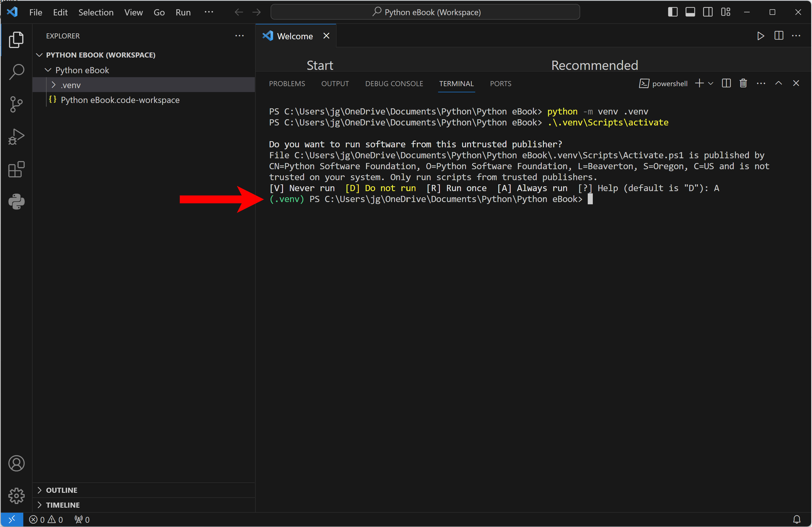Expand the OUTLINE section
Image resolution: width=812 pixels, height=527 pixels.
click(x=40, y=490)
